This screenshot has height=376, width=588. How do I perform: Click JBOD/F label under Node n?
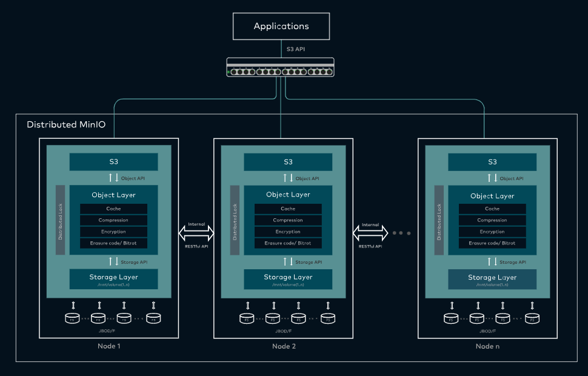pos(488,331)
